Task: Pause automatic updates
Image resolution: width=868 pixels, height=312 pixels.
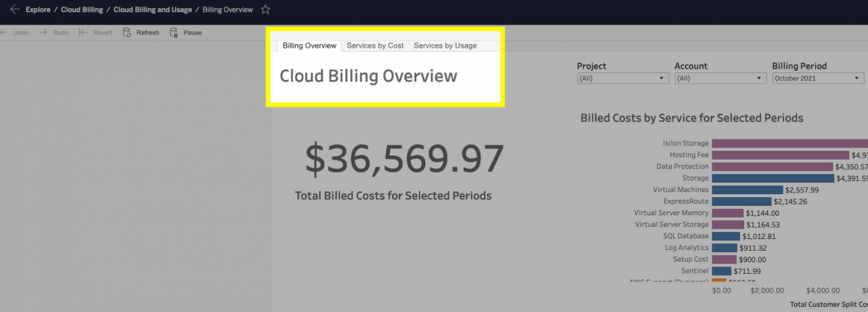Action: [185, 32]
